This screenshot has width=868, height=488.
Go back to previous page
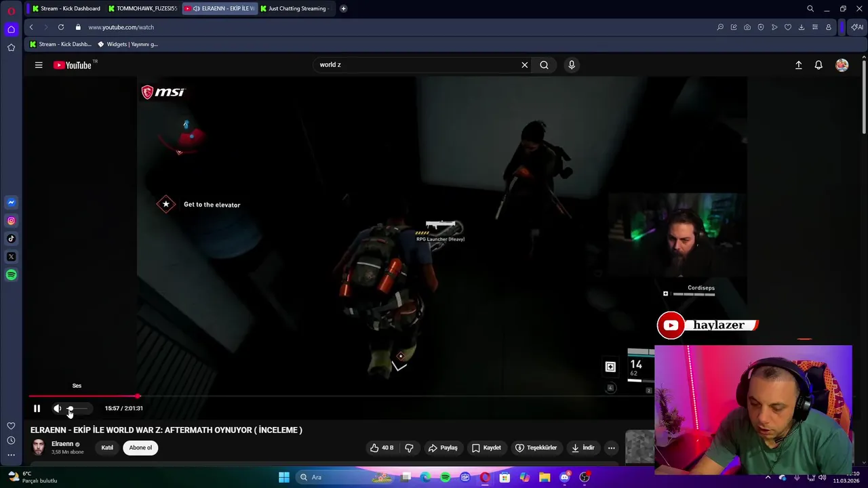pos(31,27)
